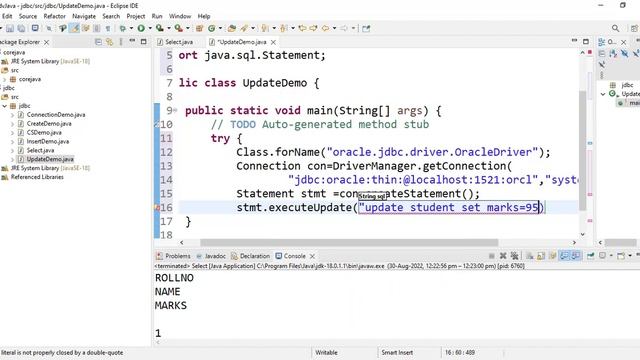Viewport: 640px width, 360px height.
Task: Toggle Word Wrap in the console toolbar
Action: tap(553, 256)
